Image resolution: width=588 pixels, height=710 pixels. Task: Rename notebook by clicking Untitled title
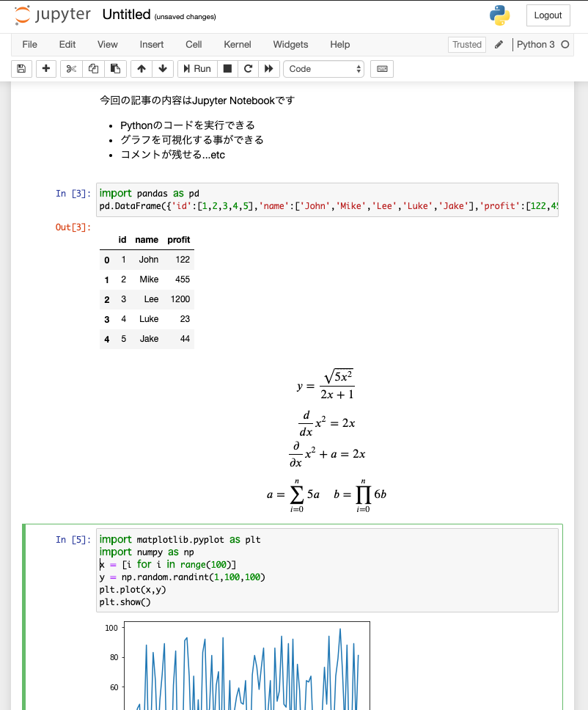(x=126, y=15)
